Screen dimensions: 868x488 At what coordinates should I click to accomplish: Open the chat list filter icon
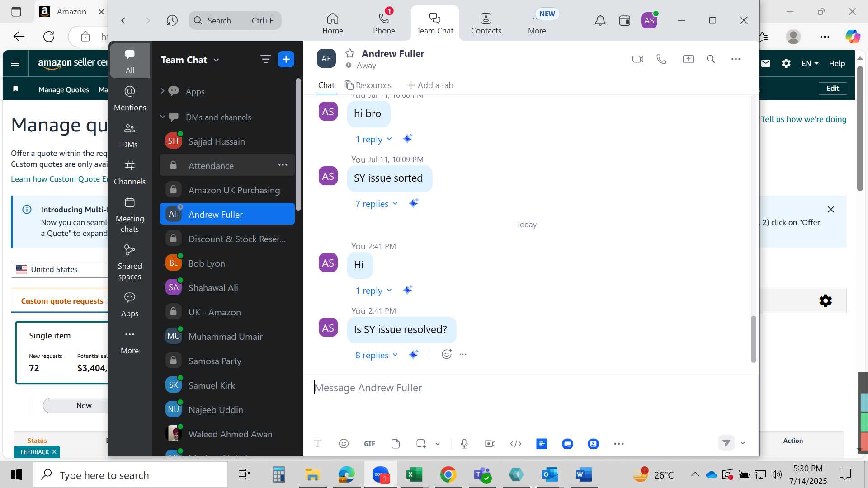pyautogui.click(x=265, y=59)
